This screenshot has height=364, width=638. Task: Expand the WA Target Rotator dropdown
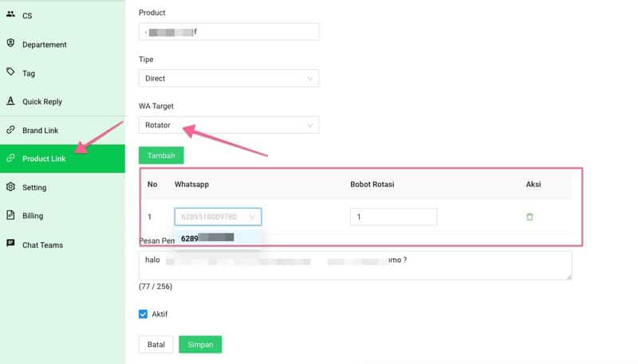[229, 125]
